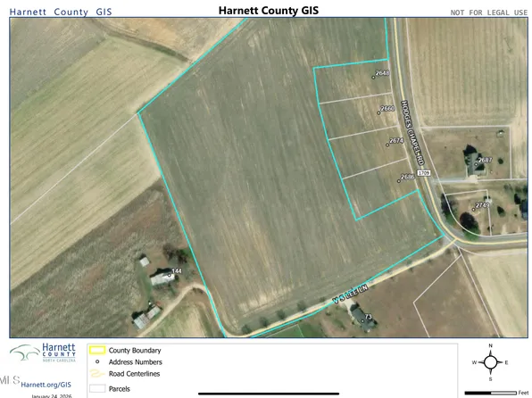This screenshot has width=532, height=398.
Task: Click the 'Parcels' legend label
Action: click(120, 389)
